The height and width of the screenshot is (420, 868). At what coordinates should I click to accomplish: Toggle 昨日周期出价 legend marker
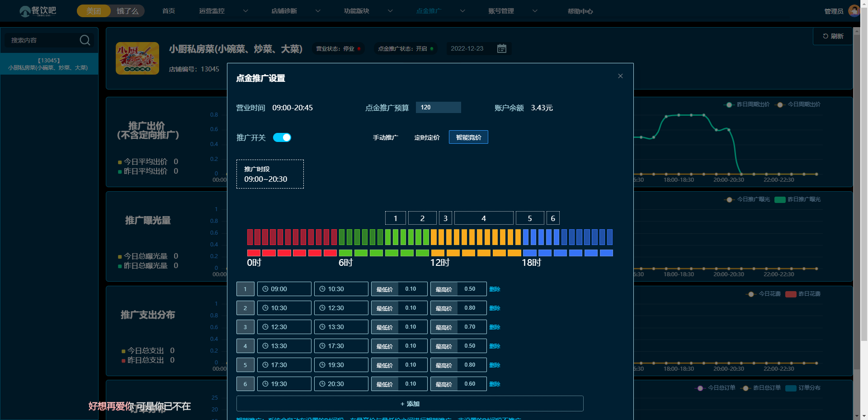729,104
